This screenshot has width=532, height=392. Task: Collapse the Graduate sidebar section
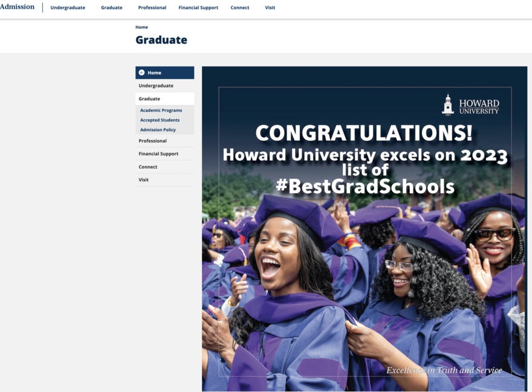[149, 98]
